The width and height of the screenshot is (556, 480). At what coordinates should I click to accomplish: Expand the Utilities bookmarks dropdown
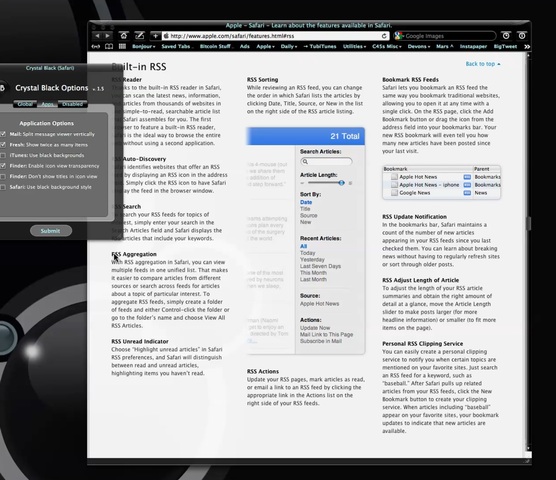354,46
